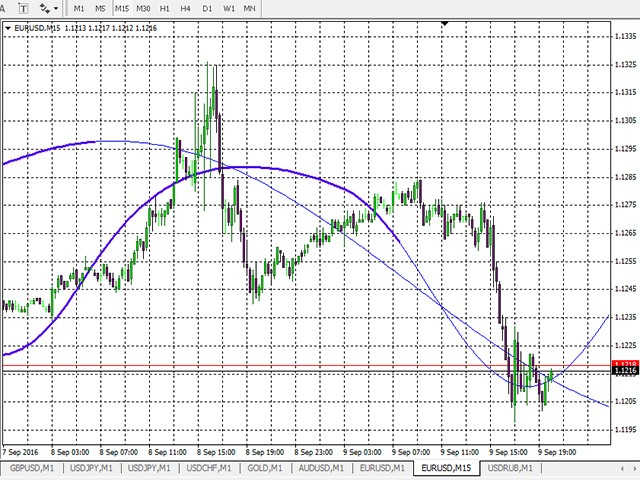Click the '8 Sep 15:00' time label
This screenshot has width=640, height=480.
[x=216, y=452]
